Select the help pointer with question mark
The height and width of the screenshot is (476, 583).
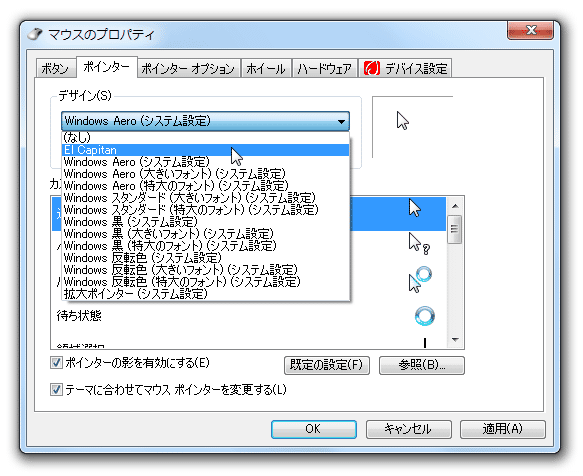point(419,244)
